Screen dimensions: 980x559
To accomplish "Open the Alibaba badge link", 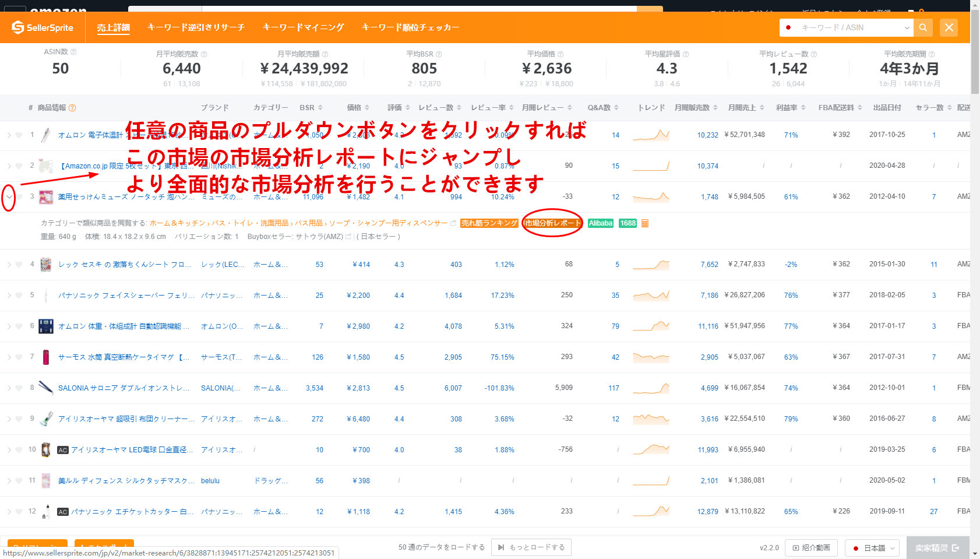I will (600, 223).
